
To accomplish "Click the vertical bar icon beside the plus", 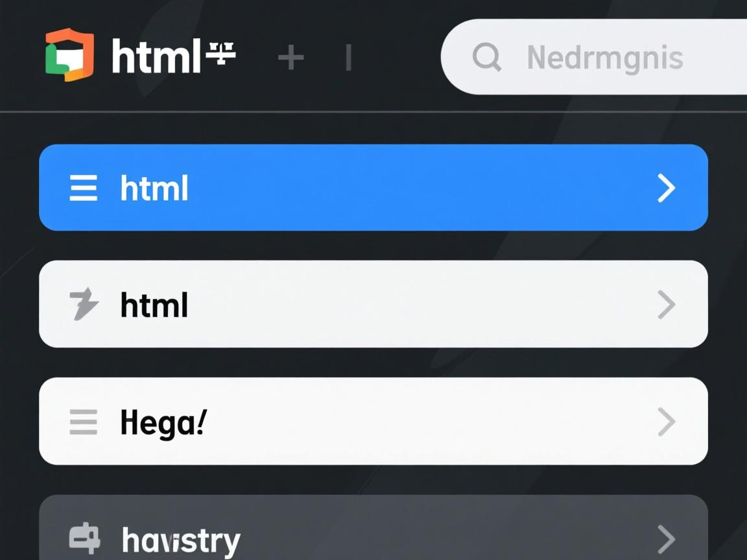I will tap(349, 58).
